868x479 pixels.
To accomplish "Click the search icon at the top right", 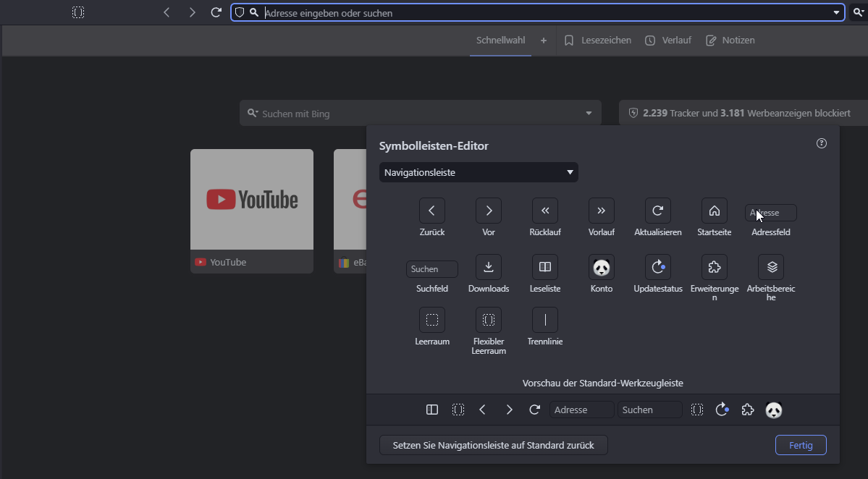I will (859, 12).
